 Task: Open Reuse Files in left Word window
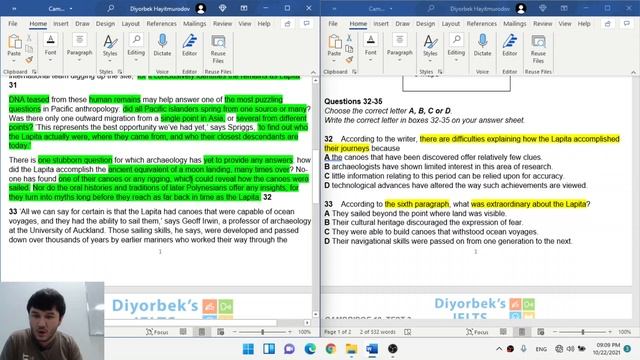click(218, 49)
